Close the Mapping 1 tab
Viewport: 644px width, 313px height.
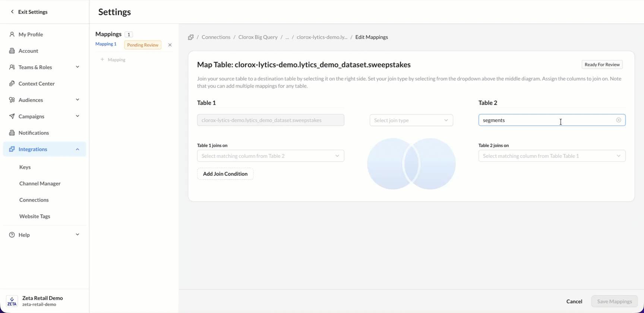pos(170,45)
